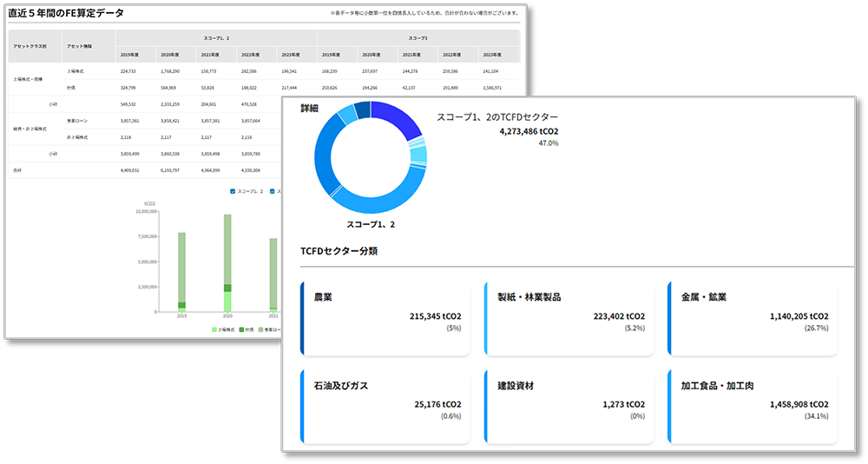Select the 石油及びガス sector card
This screenshot has width=868, height=464.
pyautogui.click(x=385, y=408)
